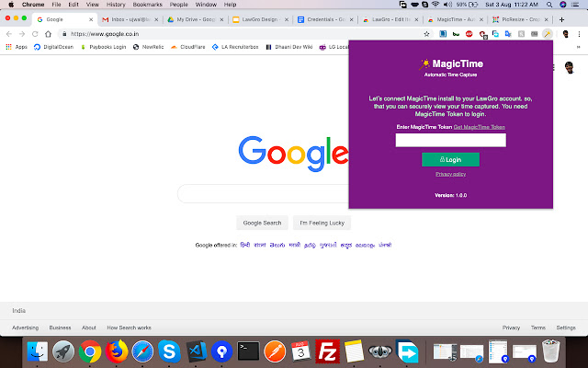Open Terminal from the dock
588x368 pixels.
248,351
